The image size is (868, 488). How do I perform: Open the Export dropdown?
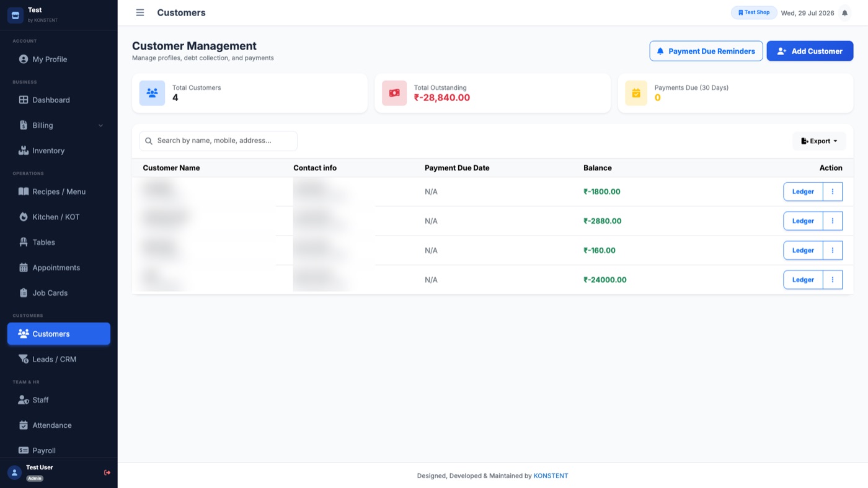click(x=819, y=141)
